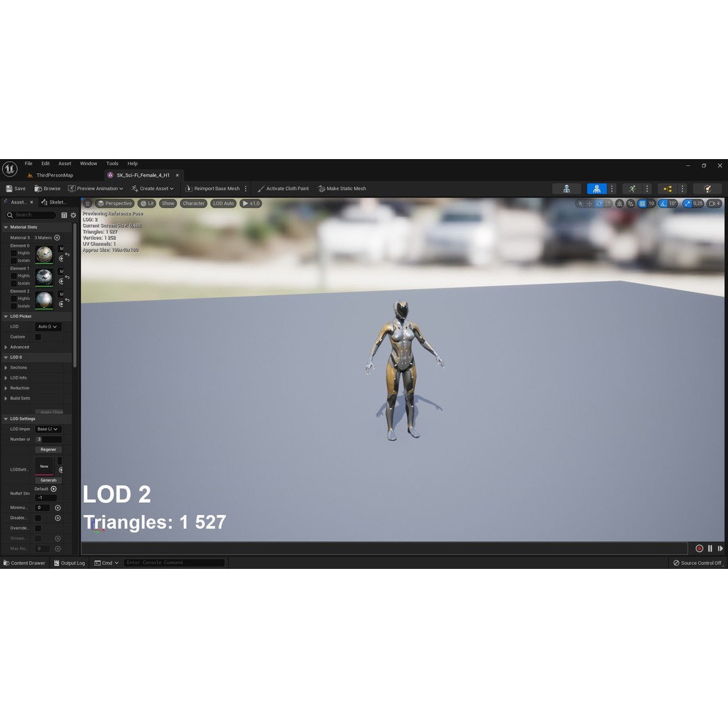This screenshot has height=728, width=728.
Task: Open grid snap size value 10
Action: click(651, 204)
